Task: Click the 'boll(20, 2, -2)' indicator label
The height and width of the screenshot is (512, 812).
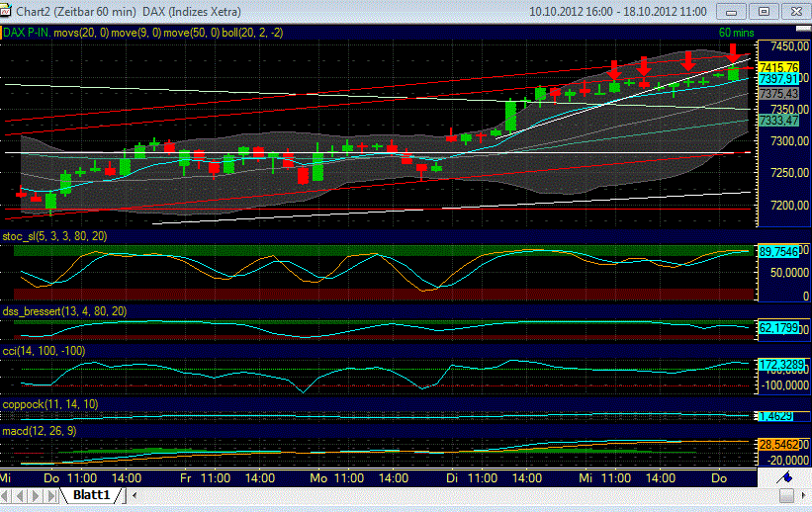Action: coord(252,33)
